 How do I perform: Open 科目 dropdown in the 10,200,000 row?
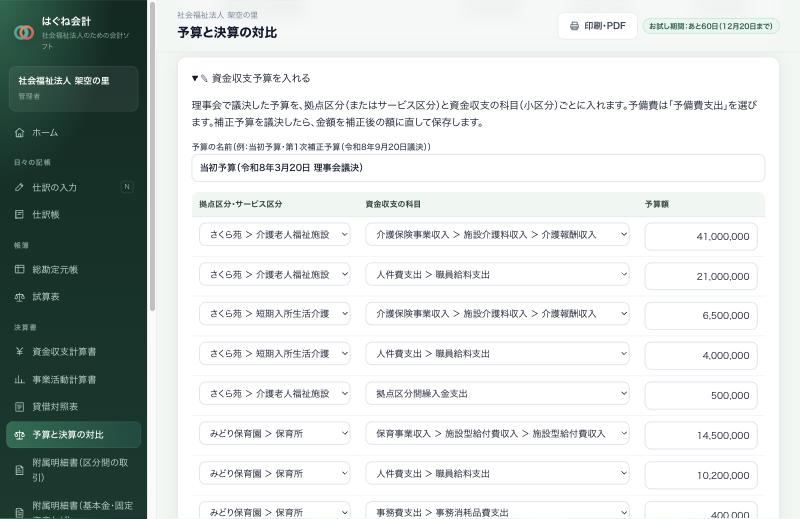pyautogui.click(x=497, y=474)
